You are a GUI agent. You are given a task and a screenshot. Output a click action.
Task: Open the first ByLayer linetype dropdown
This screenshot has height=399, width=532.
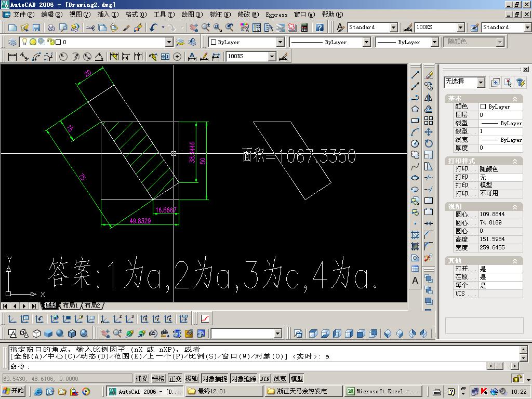point(366,42)
